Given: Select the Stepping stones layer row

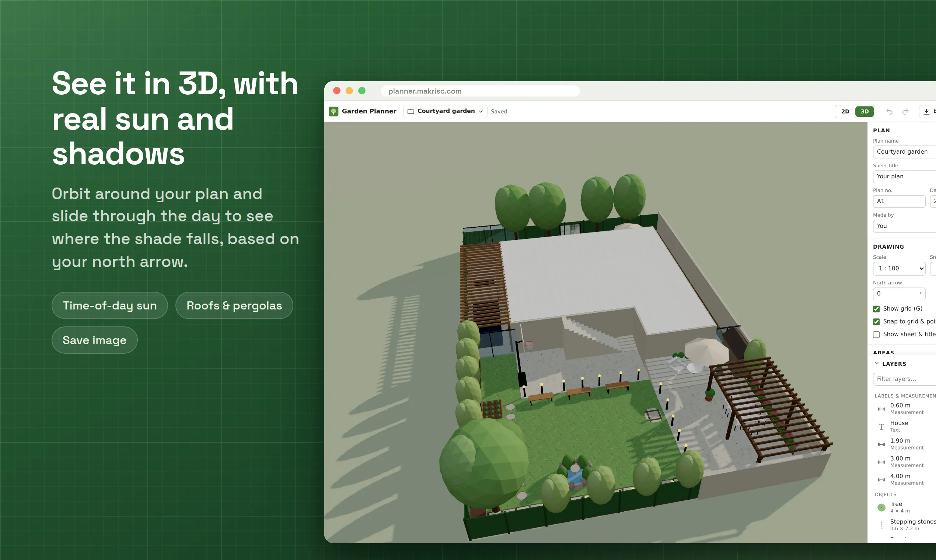Looking at the screenshot, I should point(905,525).
